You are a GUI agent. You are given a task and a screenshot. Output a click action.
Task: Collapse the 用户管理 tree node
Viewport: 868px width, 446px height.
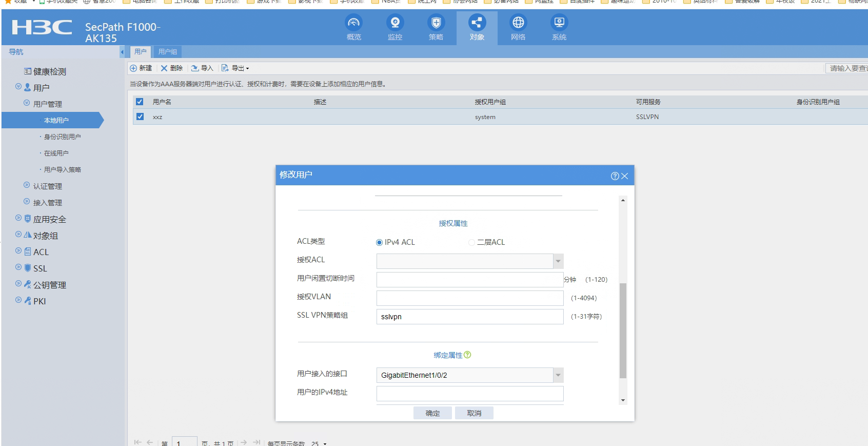pyautogui.click(x=27, y=103)
